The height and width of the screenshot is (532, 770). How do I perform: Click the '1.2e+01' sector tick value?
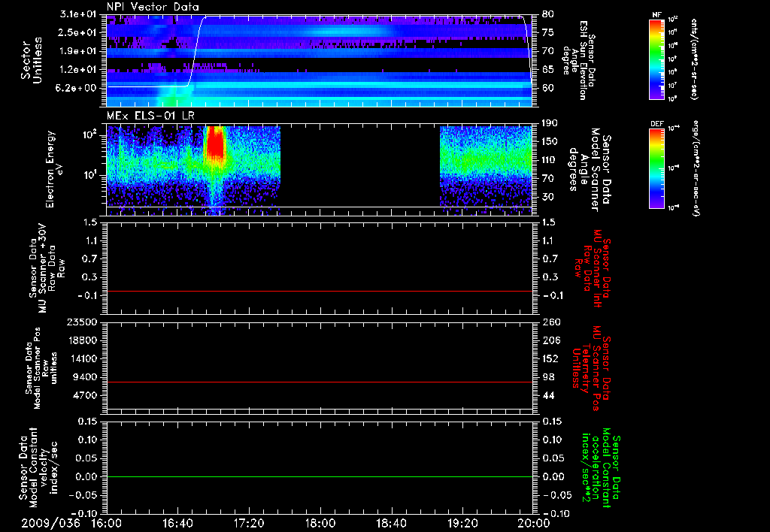[77, 70]
